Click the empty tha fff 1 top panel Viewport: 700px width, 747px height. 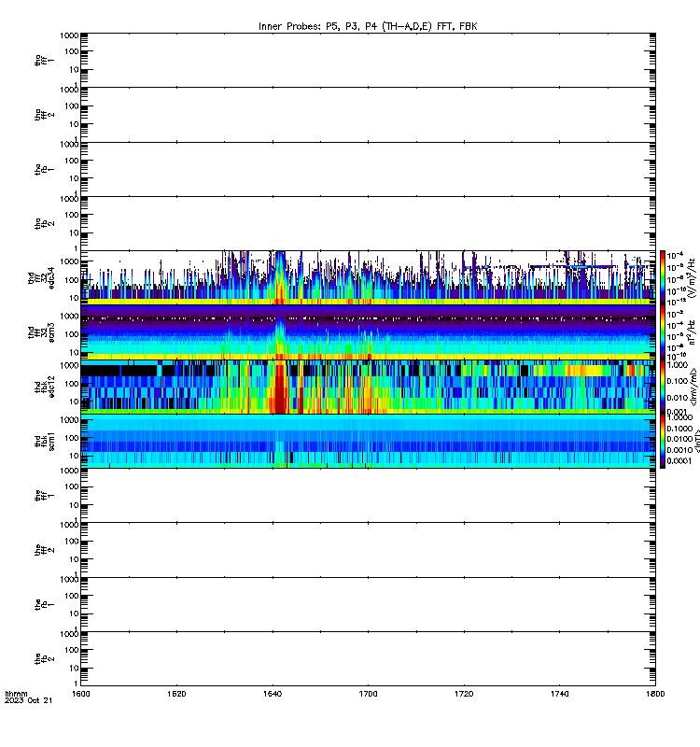pyautogui.click(x=368, y=60)
